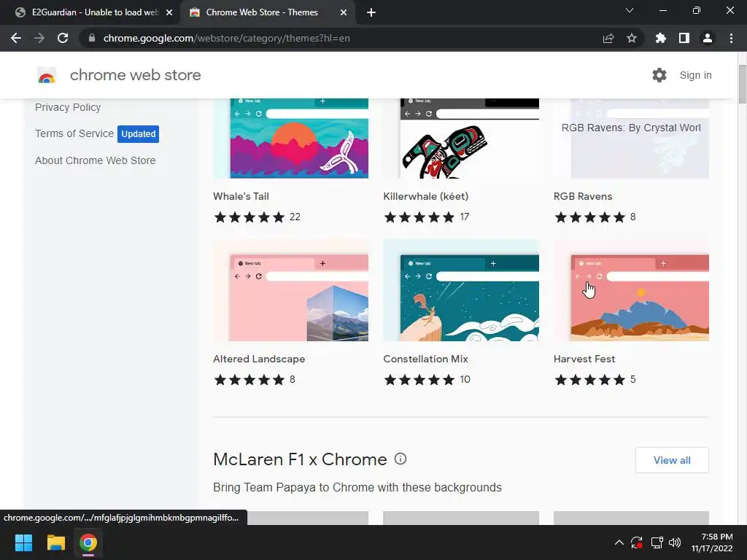
Task: Open the web store settings gear
Action: (x=659, y=75)
